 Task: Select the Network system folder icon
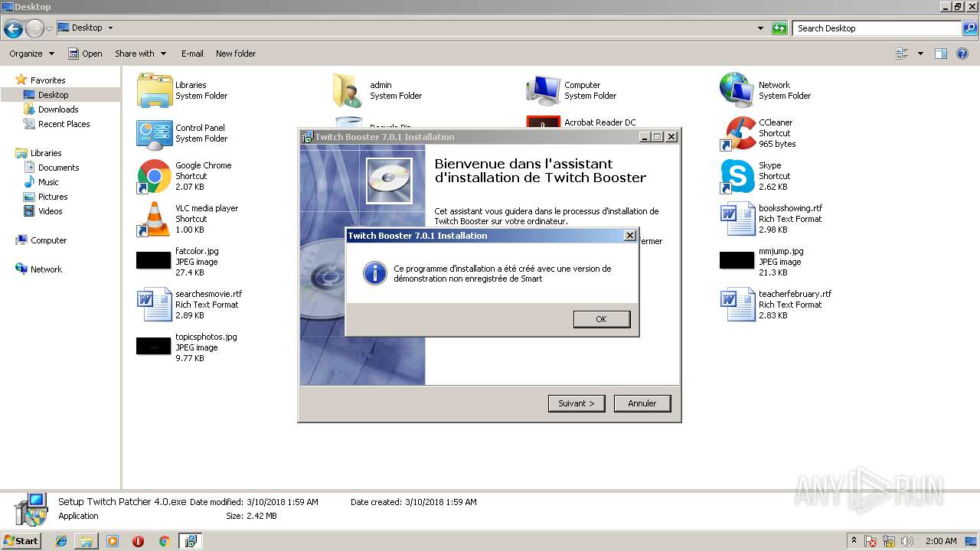738,90
